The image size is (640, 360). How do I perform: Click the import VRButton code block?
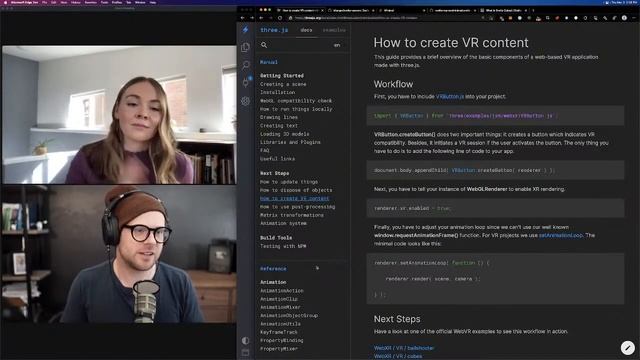(495, 116)
